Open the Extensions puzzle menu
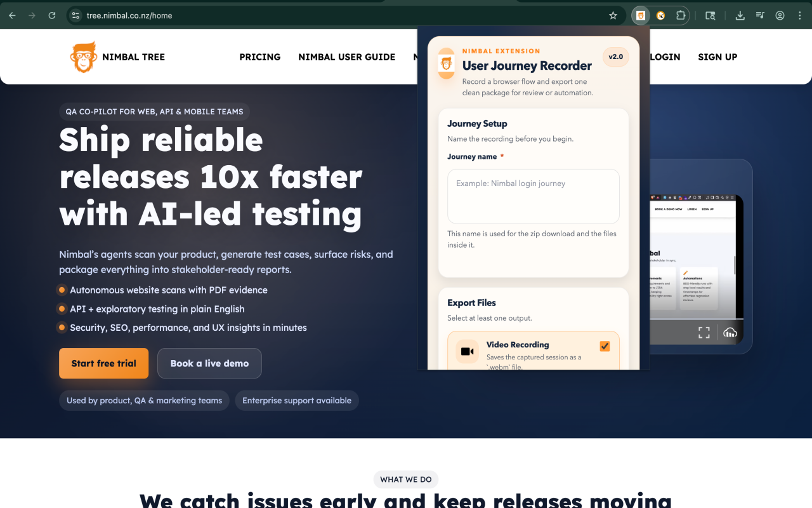The height and width of the screenshot is (508, 812). [x=681, y=16]
